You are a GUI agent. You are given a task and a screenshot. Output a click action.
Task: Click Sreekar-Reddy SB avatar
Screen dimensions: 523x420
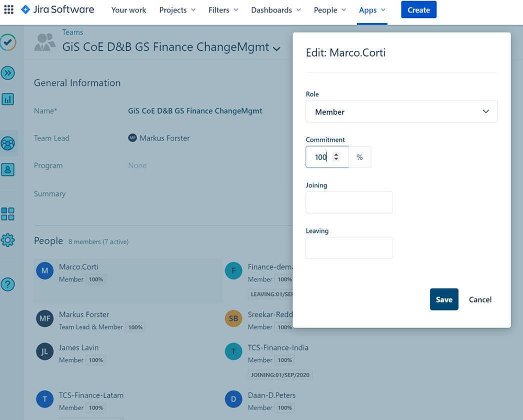(233, 318)
